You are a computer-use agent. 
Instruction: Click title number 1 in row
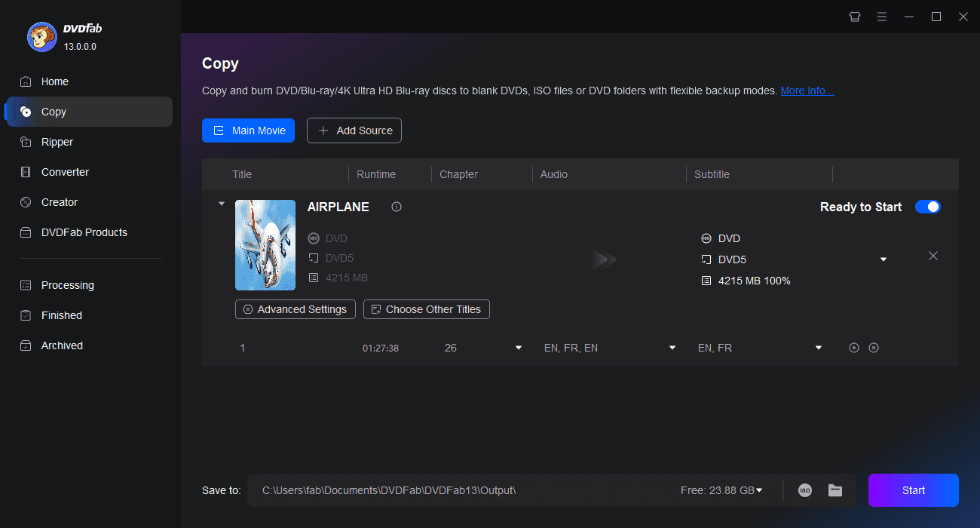[242, 348]
